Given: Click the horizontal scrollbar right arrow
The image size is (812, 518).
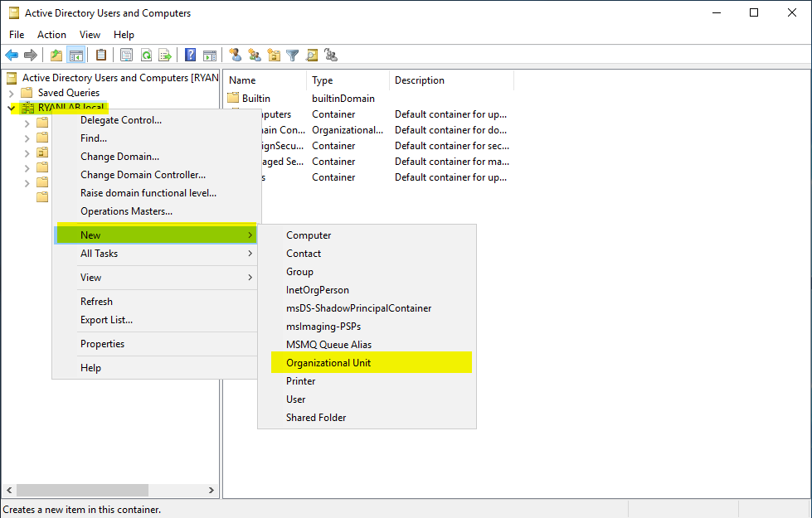Looking at the screenshot, I should [x=210, y=490].
